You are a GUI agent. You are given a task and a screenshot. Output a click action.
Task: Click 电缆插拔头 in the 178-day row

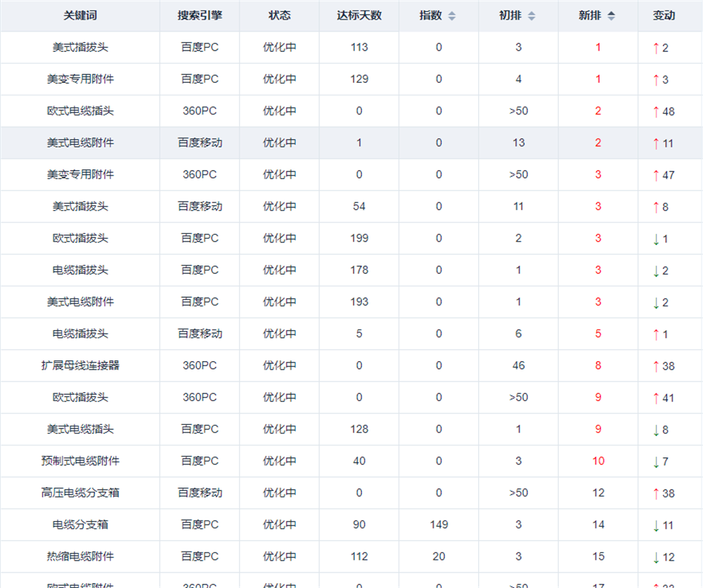80,270
